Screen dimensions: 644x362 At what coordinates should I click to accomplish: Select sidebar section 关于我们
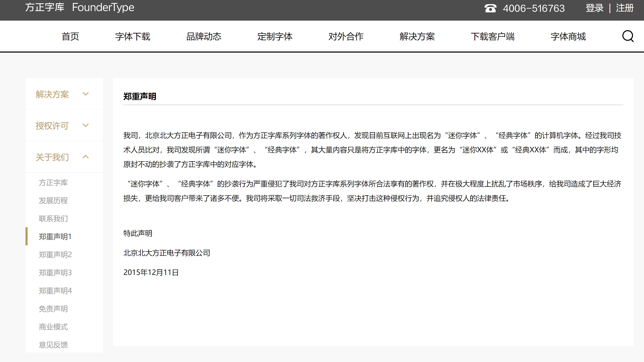tap(52, 157)
